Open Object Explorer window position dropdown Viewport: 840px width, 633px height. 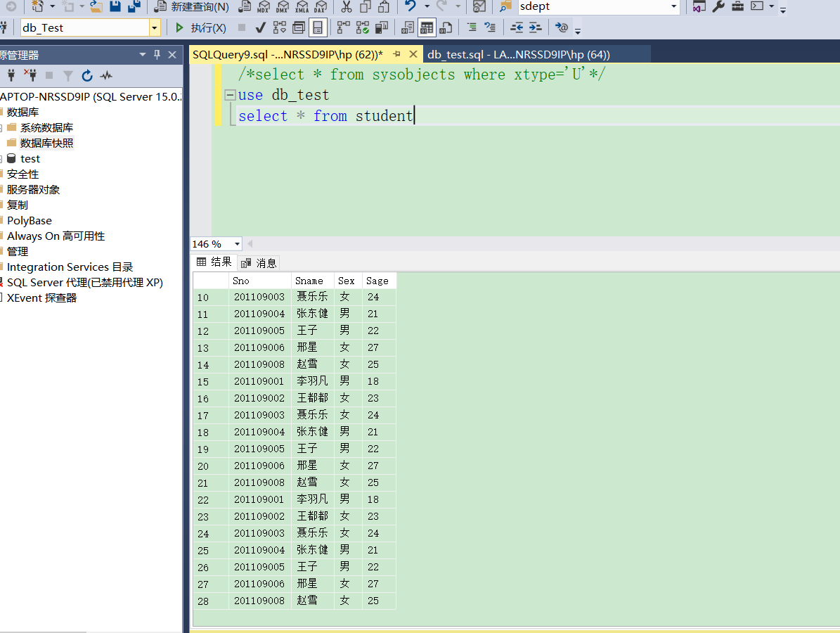pos(143,55)
